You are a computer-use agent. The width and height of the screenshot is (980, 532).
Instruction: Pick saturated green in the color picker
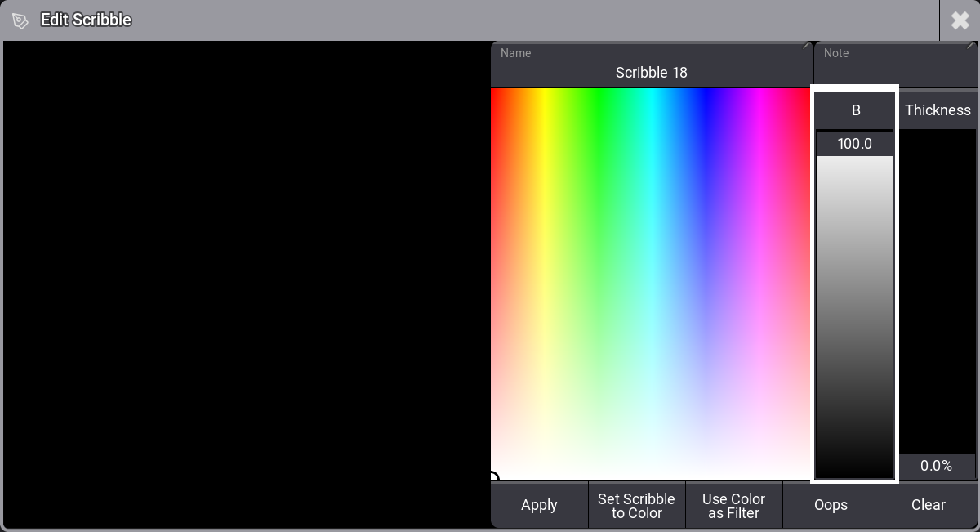tap(598, 95)
